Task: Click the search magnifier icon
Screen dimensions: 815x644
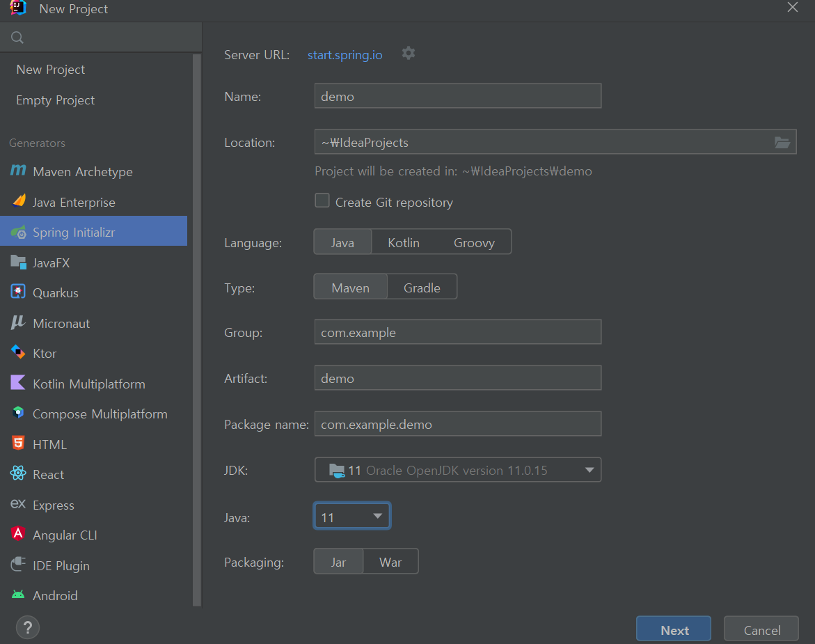Action: click(x=17, y=38)
